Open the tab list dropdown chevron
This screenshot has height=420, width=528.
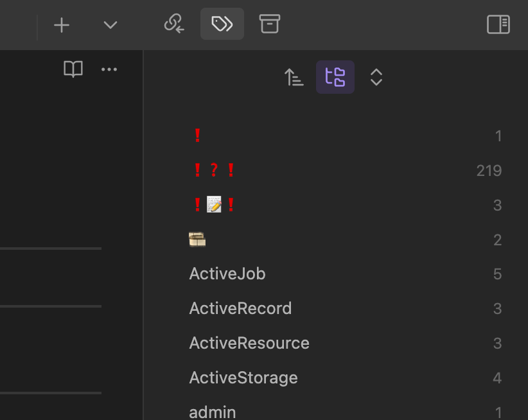point(110,25)
